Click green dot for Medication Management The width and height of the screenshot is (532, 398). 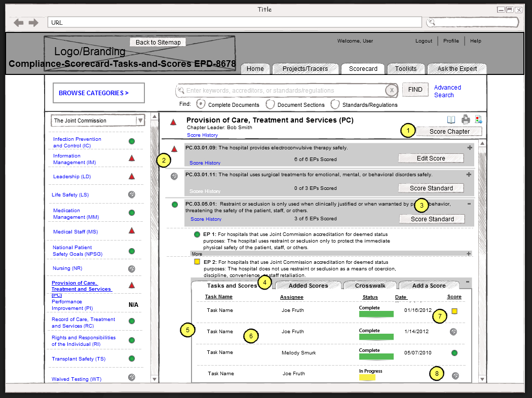coord(132,213)
